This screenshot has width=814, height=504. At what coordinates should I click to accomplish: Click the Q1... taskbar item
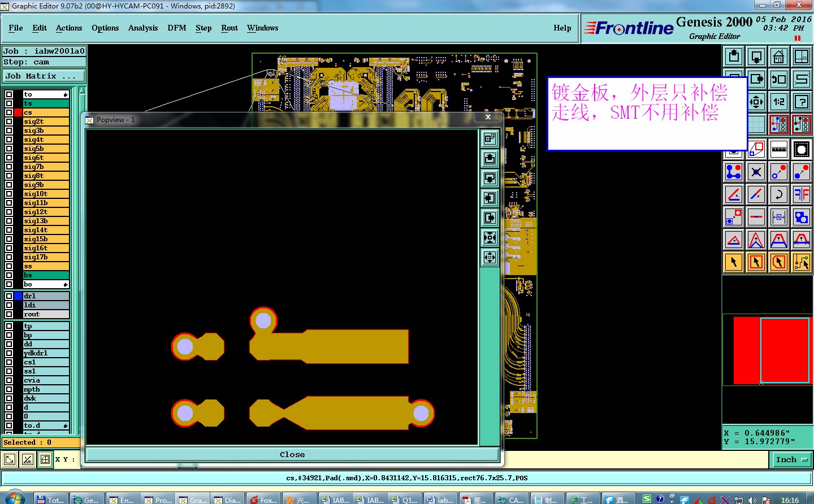click(405, 499)
